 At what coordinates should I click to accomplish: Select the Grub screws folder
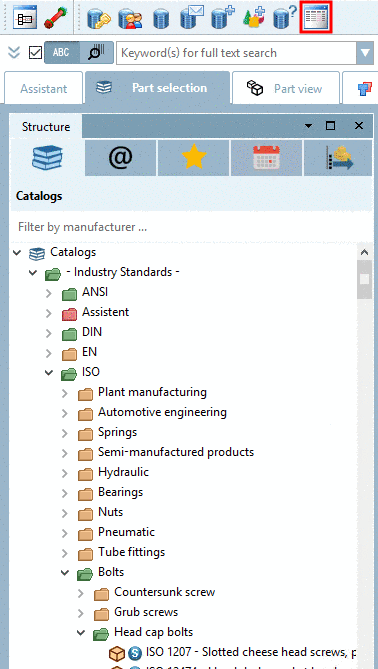(146, 612)
